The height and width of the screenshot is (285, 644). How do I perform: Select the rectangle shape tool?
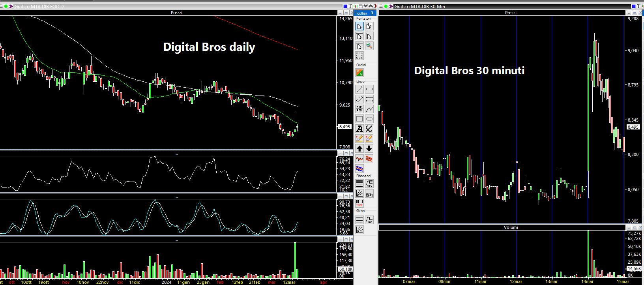click(359, 119)
